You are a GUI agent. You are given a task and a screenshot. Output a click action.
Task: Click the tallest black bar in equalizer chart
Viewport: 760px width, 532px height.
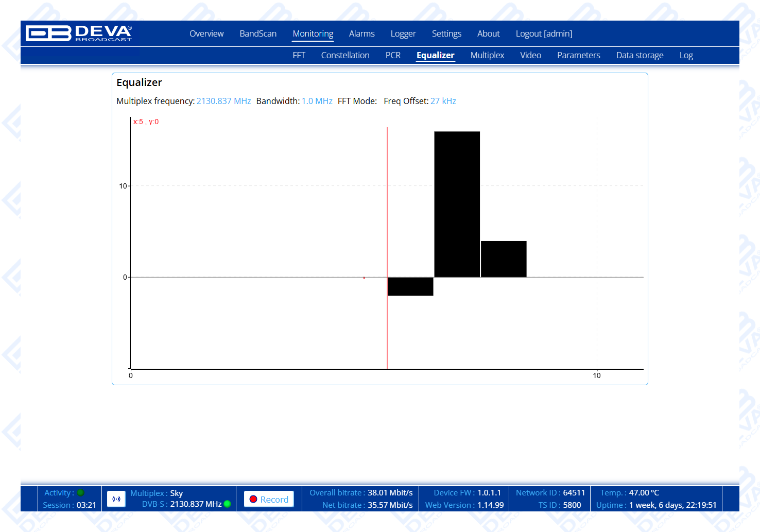coord(457,204)
